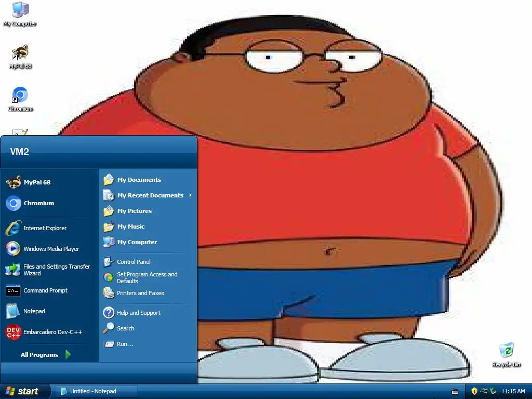Click the taskbar clock showing 11:15 AM

(513, 391)
